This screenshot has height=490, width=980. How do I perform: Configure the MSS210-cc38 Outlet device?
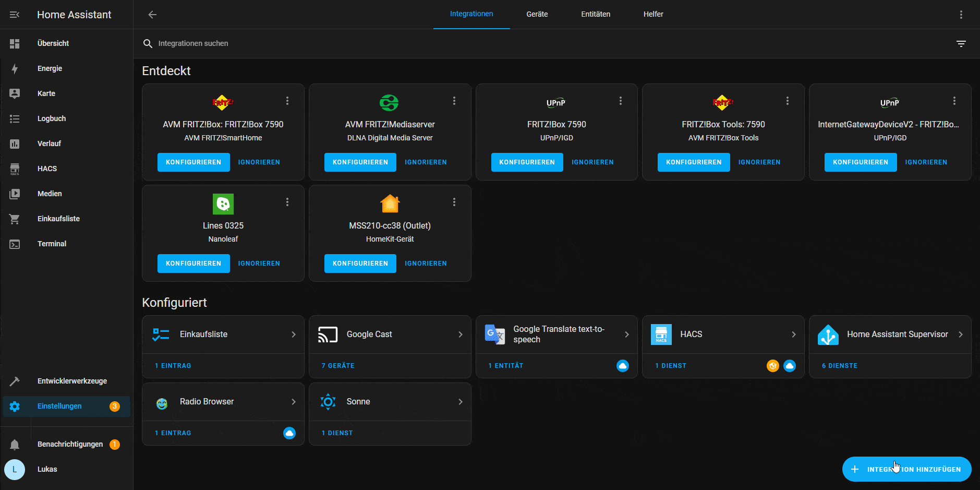click(360, 264)
